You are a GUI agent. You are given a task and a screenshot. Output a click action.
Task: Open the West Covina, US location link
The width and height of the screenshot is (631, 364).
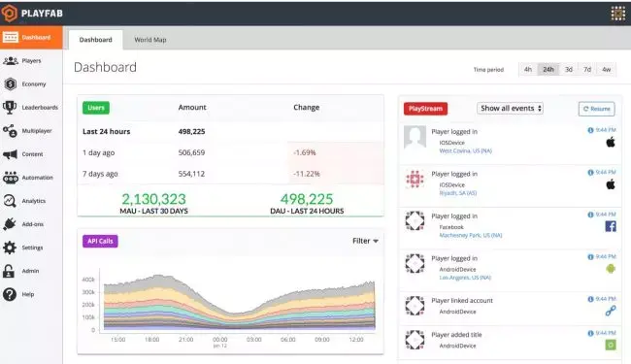point(466,150)
